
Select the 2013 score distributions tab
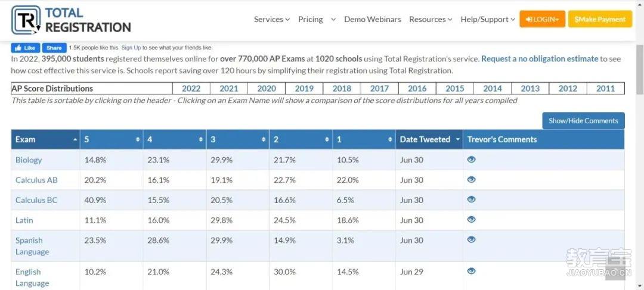pos(530,89)
